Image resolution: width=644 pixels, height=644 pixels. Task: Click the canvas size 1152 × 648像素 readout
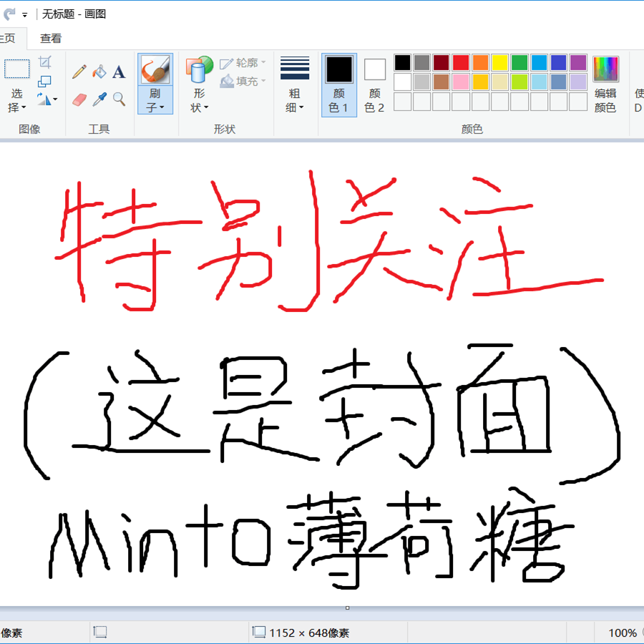click(x=309, y=633)
